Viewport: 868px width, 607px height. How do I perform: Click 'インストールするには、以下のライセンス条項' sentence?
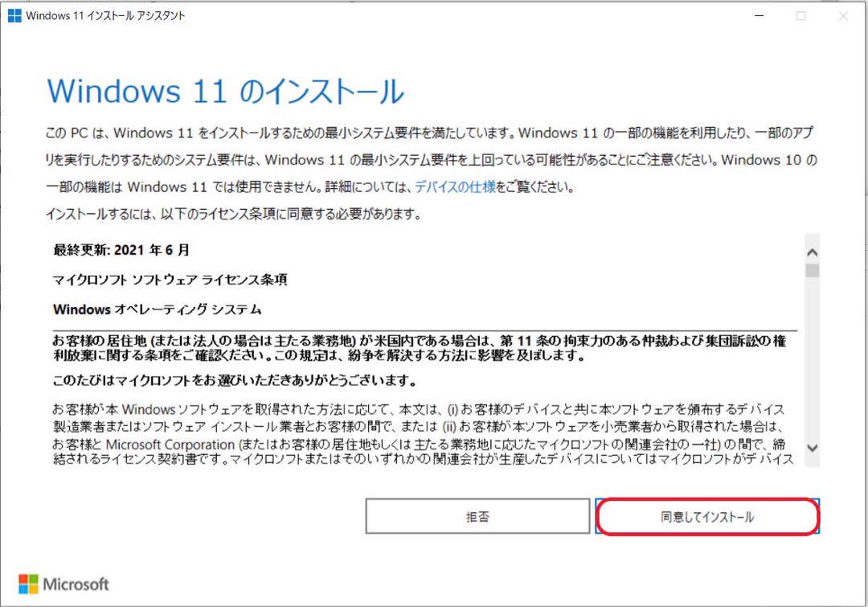point(233,214)
